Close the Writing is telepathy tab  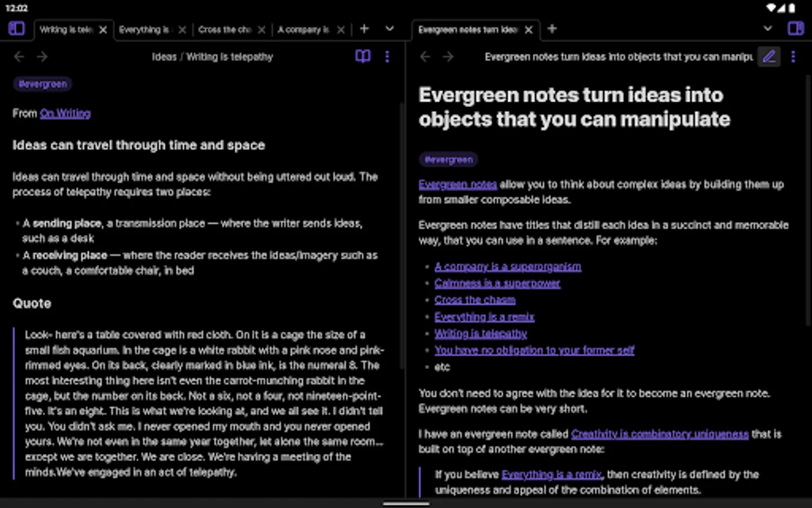click(x=103, y=30)
